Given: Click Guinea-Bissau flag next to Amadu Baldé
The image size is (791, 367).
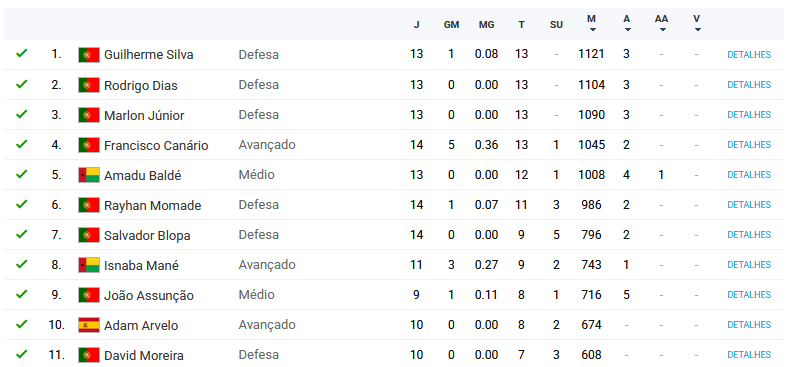Looking at the screenshot, I should (89, 175).
